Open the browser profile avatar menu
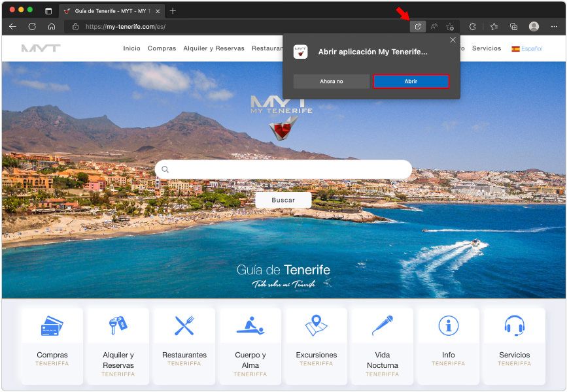Screen dimensions: 567x392 [533, 27]
